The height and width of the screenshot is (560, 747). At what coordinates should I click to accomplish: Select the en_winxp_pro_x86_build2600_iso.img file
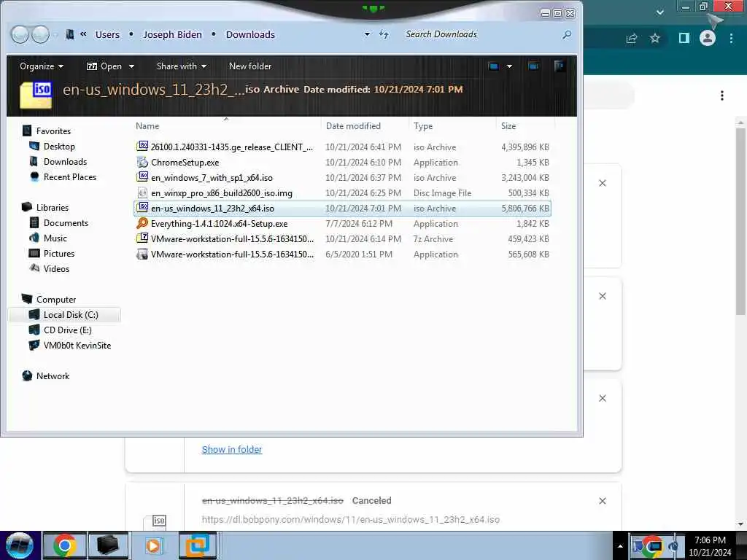343,192
